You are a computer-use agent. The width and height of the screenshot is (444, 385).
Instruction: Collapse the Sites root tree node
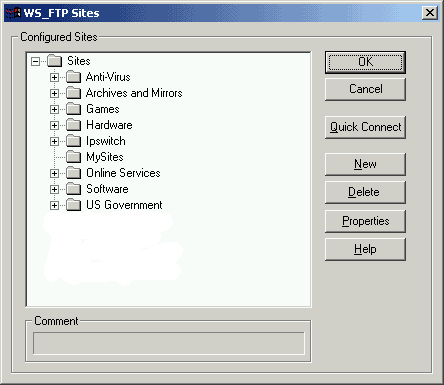35,61
